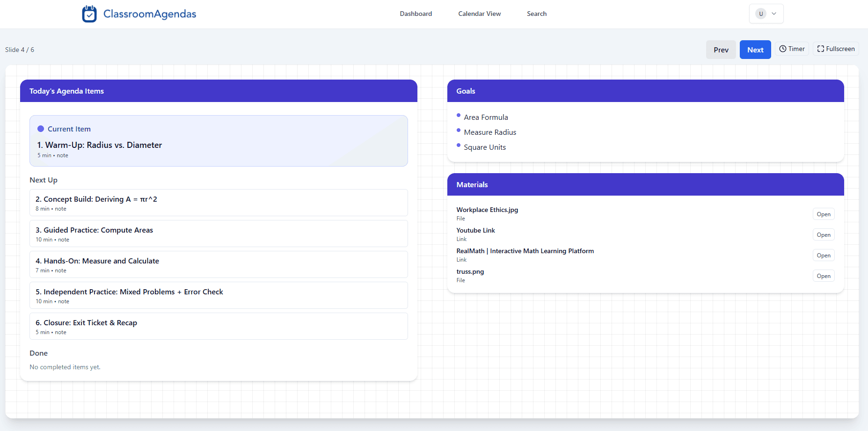Go back using the Prev button

[721, 49]
